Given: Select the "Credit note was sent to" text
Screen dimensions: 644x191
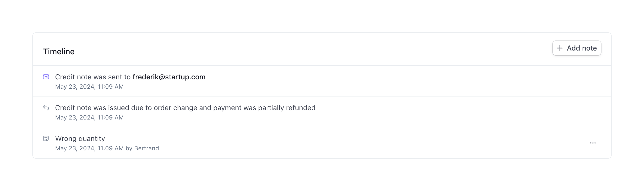Looking at the screenshot, I should [x=93, y=77].
